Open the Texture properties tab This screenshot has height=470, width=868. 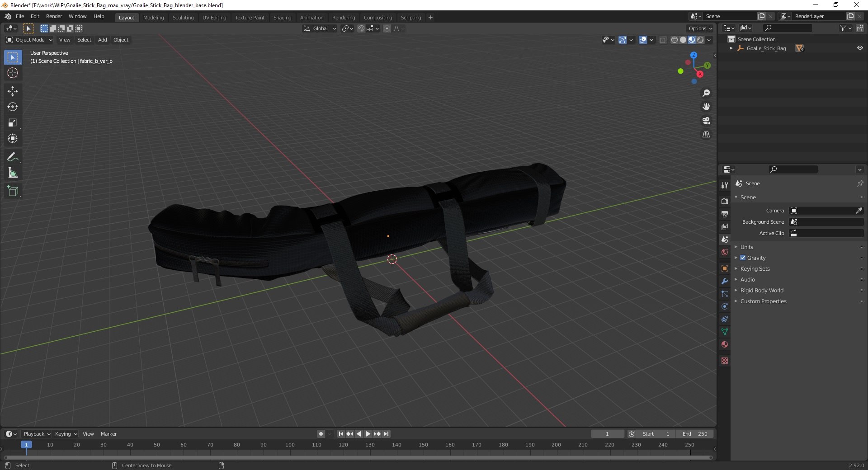coord(725,361)
